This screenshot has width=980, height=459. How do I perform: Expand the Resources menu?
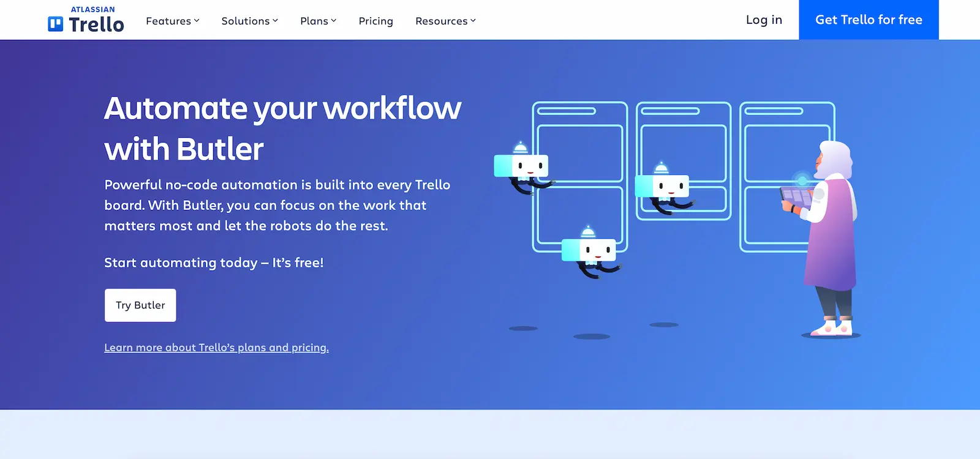click(446, 21)
